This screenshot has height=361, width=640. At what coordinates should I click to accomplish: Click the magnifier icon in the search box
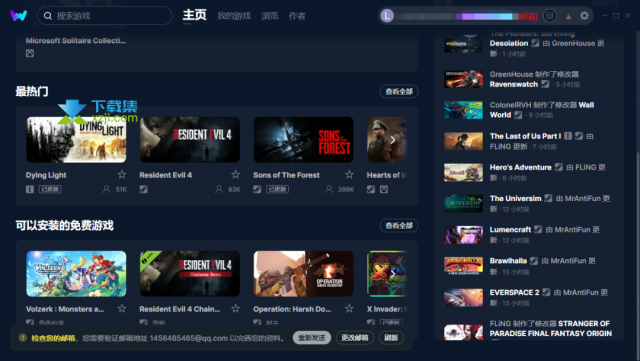(x=48, y=16)
